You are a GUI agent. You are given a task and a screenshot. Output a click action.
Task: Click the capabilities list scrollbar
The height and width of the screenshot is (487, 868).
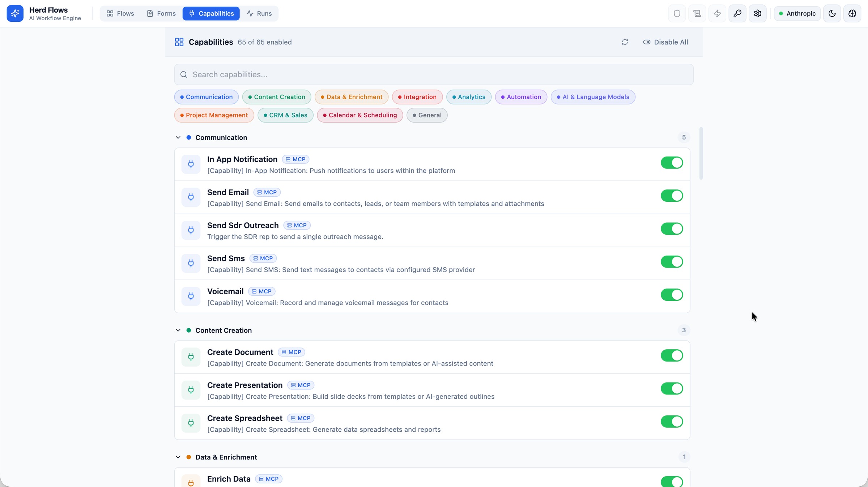click(x=701, y=153)
